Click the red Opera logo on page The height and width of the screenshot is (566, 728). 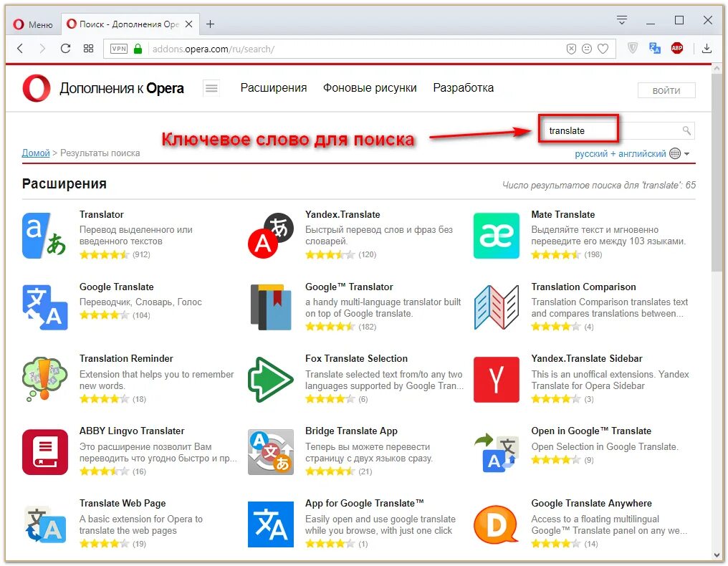pyautogui.click(x=37, y=87)
